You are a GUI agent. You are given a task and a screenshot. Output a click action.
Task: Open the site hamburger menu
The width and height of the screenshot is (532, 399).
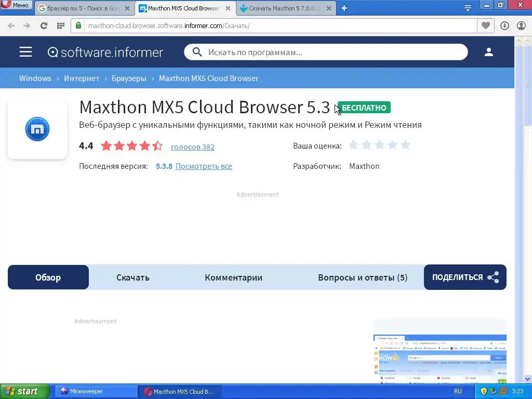tap(25, 52)
